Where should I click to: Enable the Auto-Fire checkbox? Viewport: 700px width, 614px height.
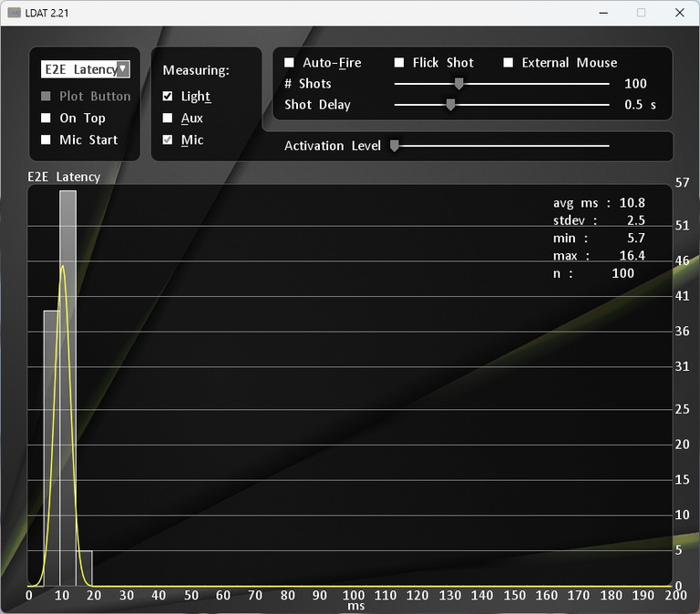point(289,63)
